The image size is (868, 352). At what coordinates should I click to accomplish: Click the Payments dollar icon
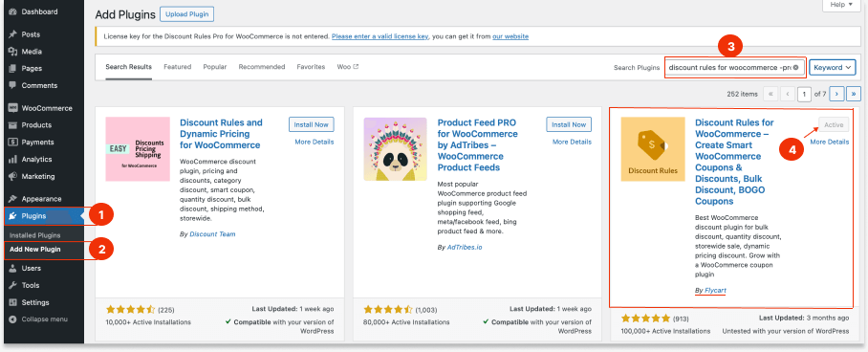(12, 143)
